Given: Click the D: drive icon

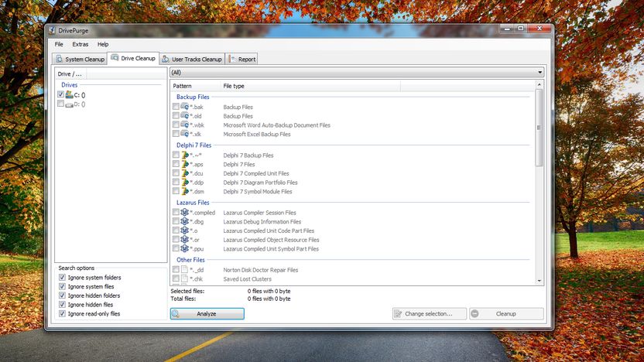Looking at the screenshot, I should coord(70,104).
